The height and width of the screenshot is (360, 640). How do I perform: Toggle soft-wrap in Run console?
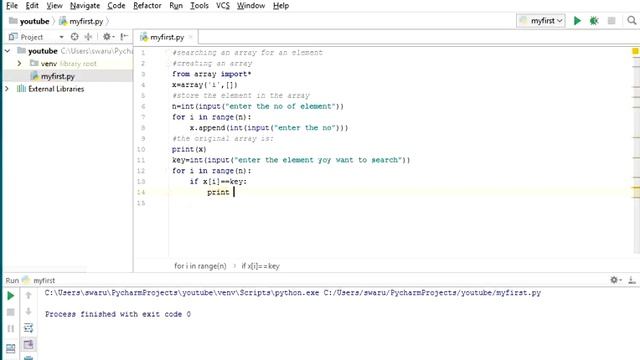(28, 328)
